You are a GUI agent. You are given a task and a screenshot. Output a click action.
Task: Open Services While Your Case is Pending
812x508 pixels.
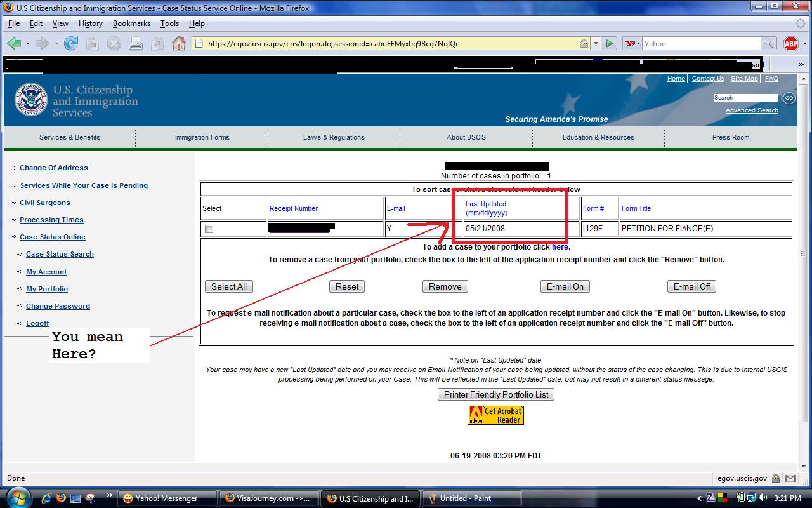tap(84, 185)
